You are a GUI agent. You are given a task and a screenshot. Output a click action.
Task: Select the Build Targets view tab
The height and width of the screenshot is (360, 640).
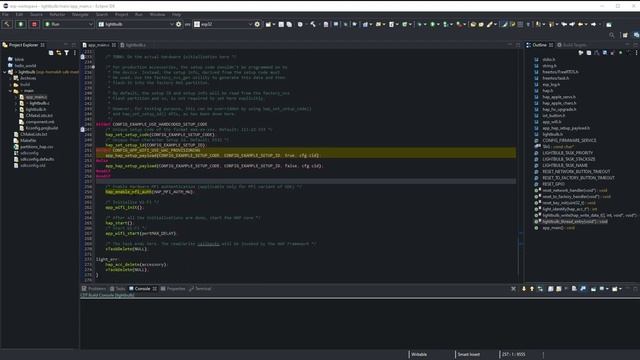click(572, 45)
